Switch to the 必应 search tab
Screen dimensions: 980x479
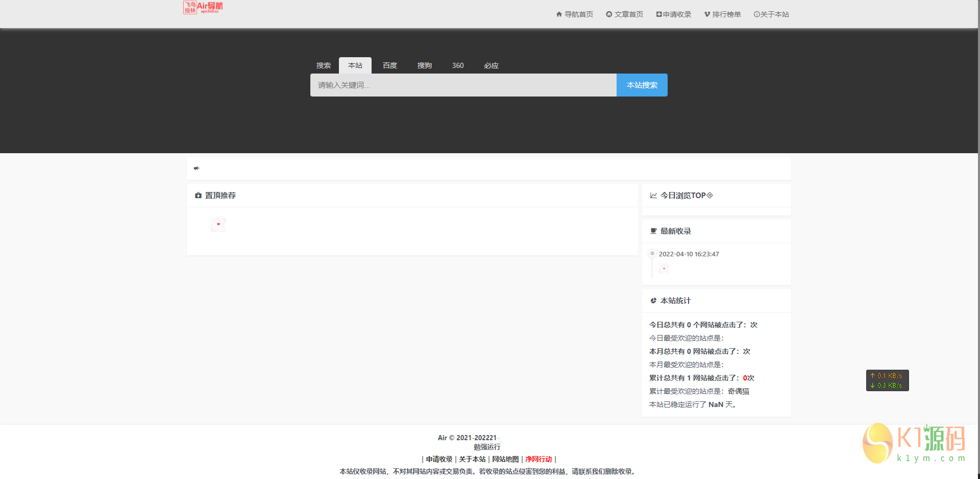point(491,65)
